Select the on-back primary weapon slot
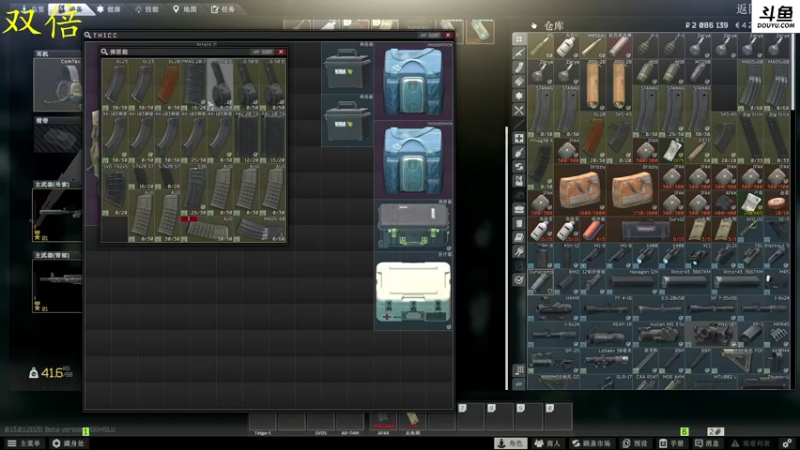Viewport: 800px width, 450px height. pyautogui.click(x=57, y=286)
